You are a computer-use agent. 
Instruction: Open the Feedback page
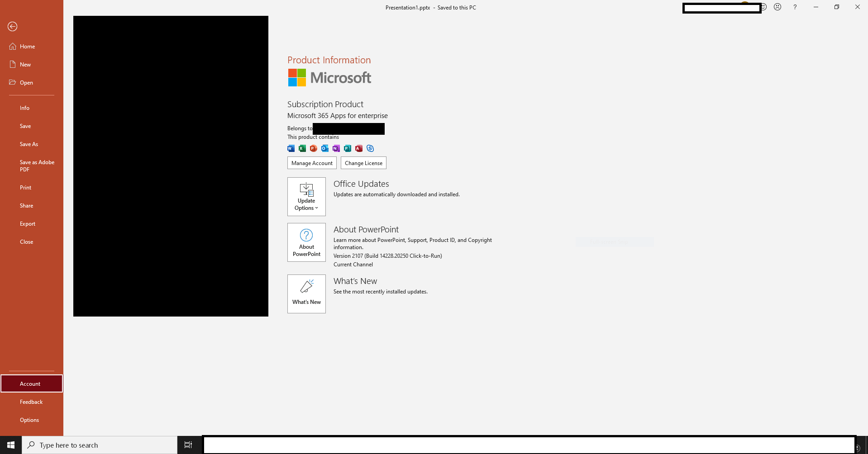tap(31, 402)
